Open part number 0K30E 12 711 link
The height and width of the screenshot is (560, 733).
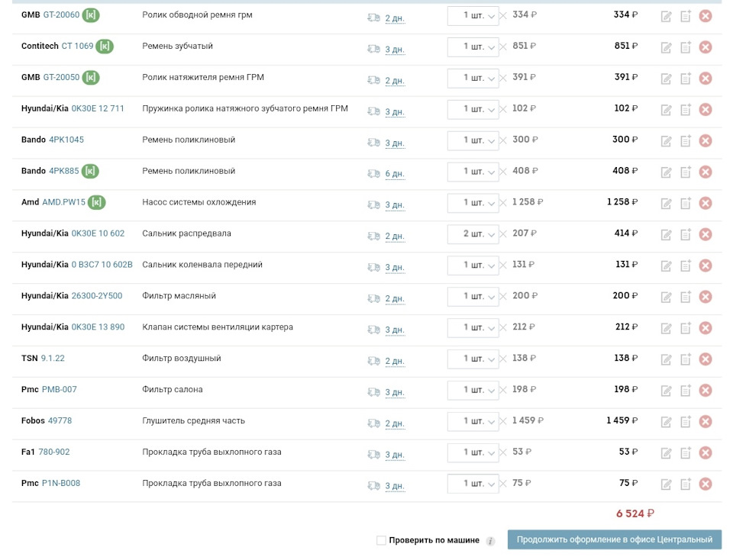98,109
